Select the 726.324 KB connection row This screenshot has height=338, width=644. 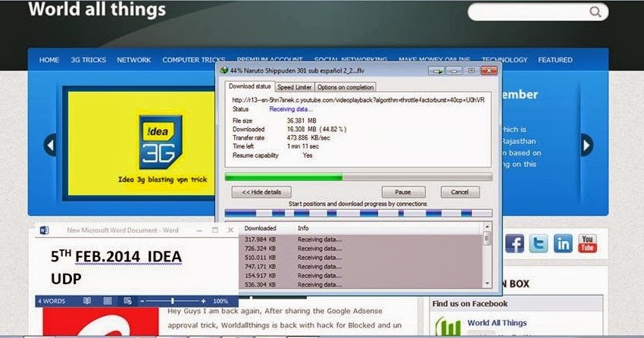(361, 249)
